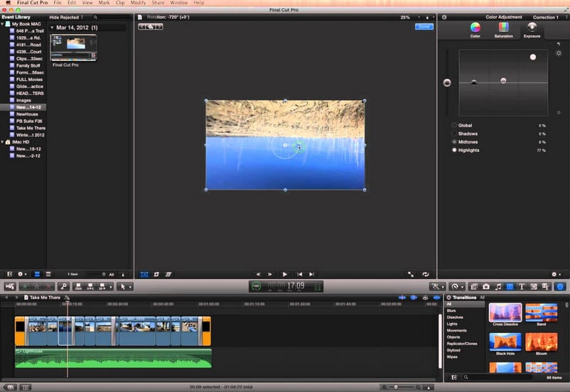This screenshot has height=392, width=570.
Task: Click the Highlights exposure puck
Action: (532, 57)
